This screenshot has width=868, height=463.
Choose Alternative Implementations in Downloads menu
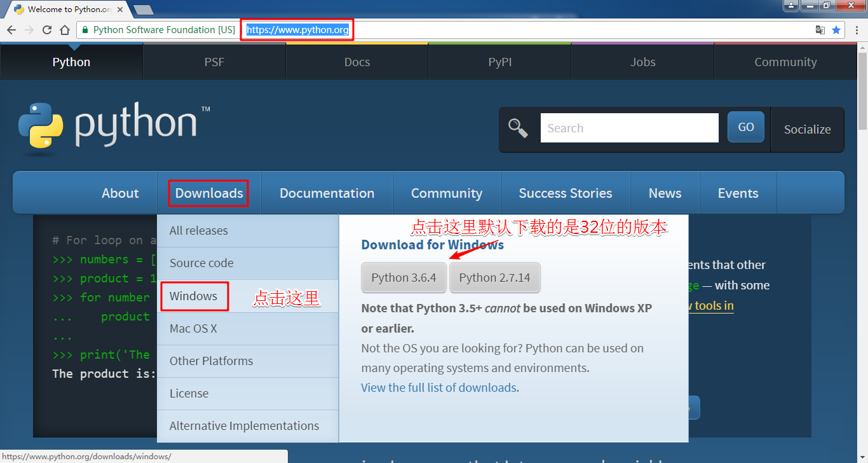(248, 426)
